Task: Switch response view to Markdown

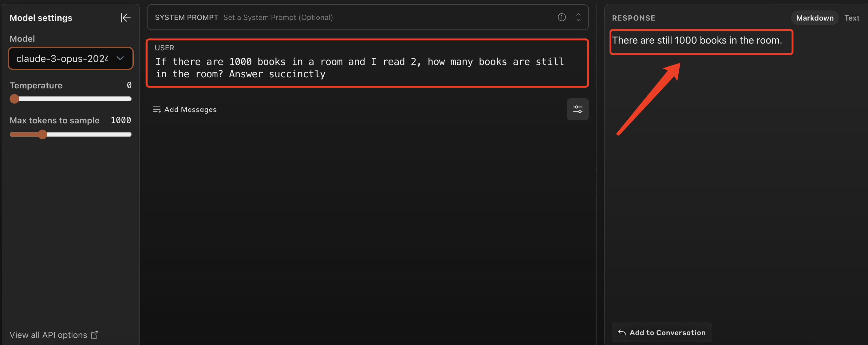Action: click(x=815, y=18)
